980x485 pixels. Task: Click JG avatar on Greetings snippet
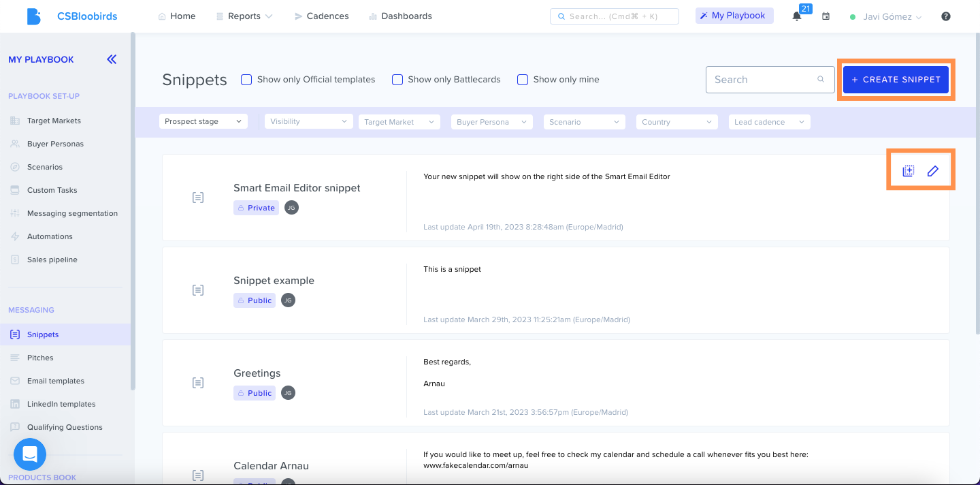(288, 393)
